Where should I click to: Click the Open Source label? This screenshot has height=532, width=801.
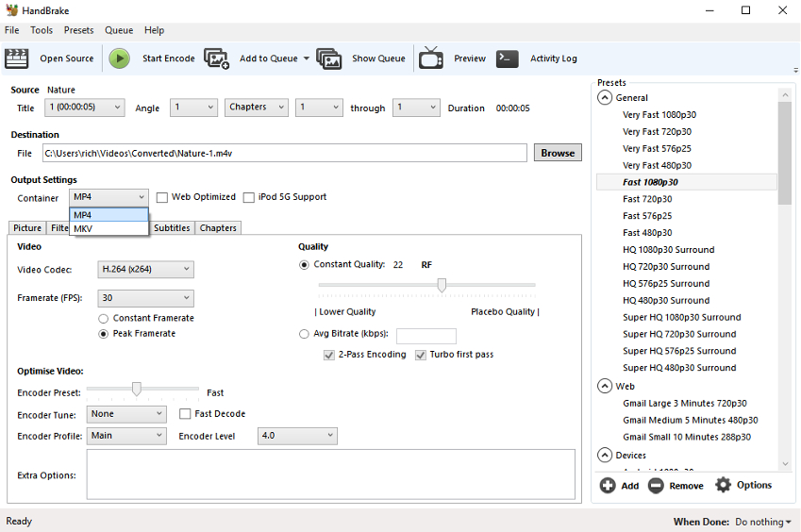pos(67,58)
